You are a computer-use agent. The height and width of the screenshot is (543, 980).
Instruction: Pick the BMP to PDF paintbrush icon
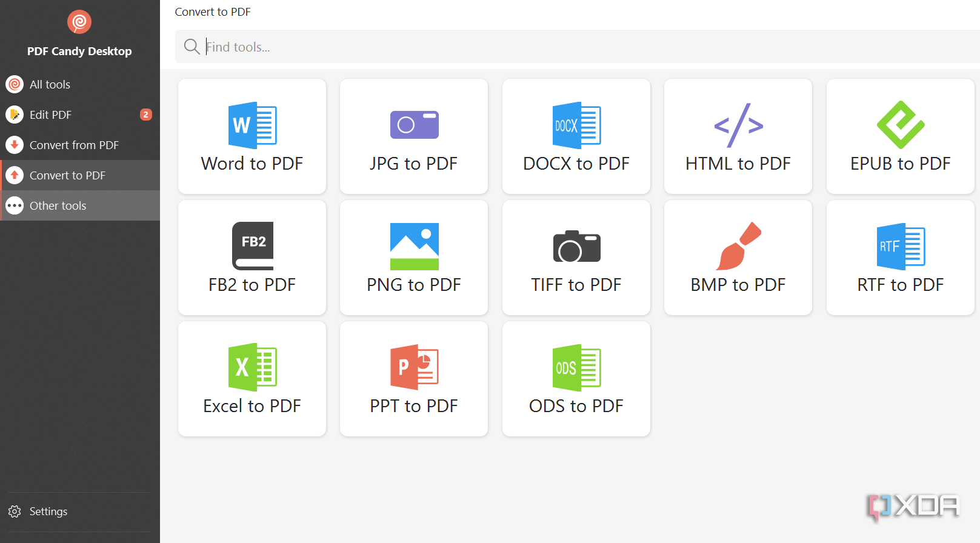click(x=738, y=246)
